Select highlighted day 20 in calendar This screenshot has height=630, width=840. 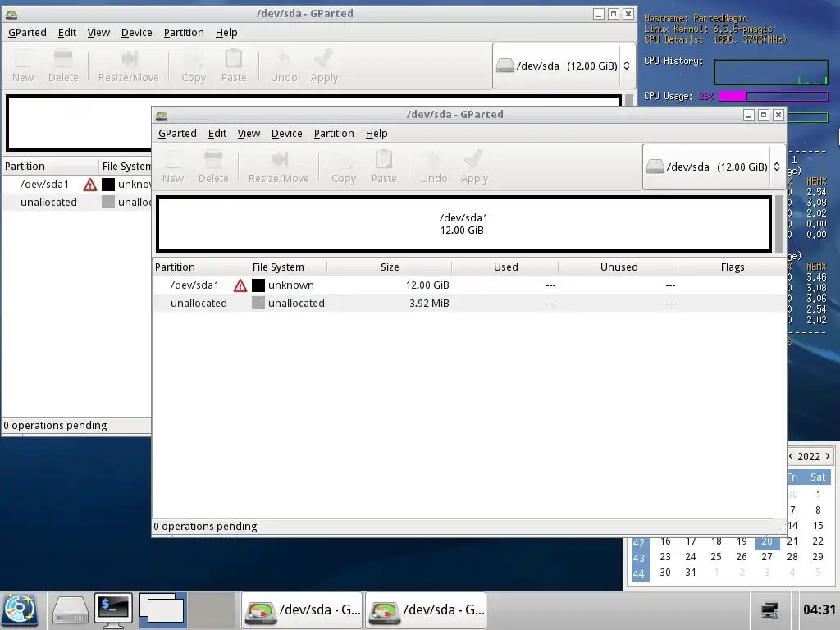point(767,541)
